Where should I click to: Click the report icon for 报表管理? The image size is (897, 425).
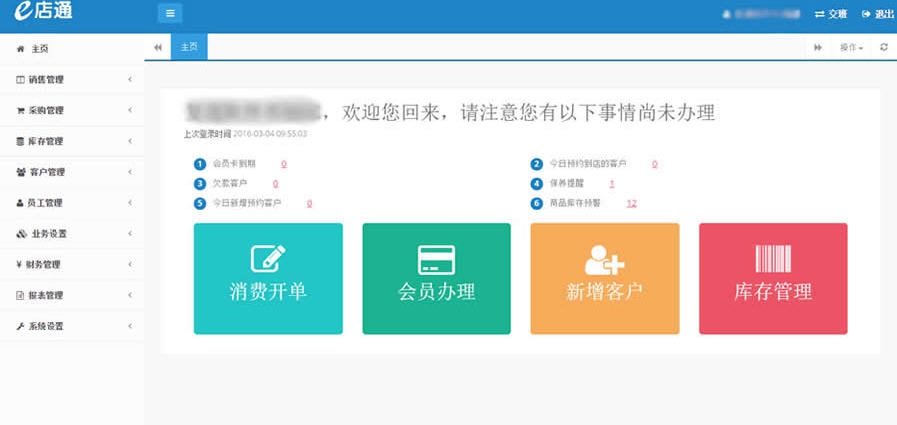pos(20,296)
